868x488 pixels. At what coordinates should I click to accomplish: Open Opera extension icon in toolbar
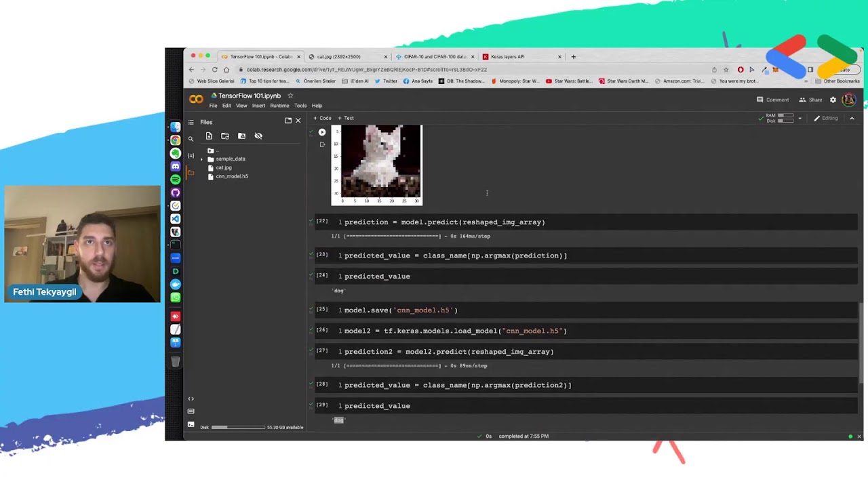pyautogui.click(x=741, y=70)
